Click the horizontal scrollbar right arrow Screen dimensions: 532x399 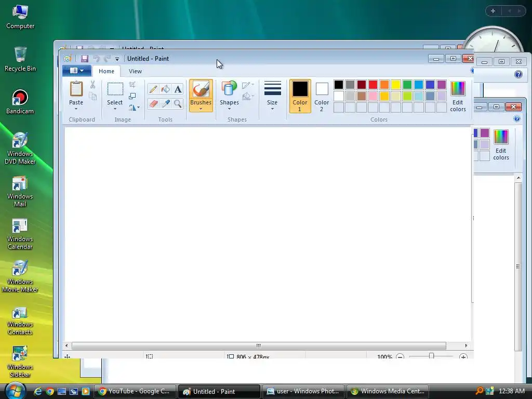[466, 345]
